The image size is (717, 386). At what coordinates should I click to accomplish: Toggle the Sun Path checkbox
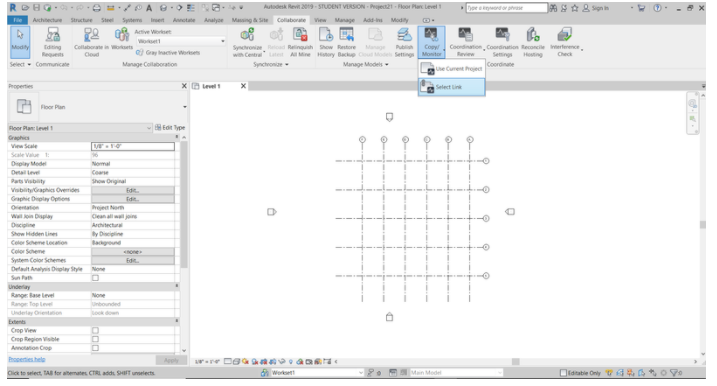click(95, 278)
